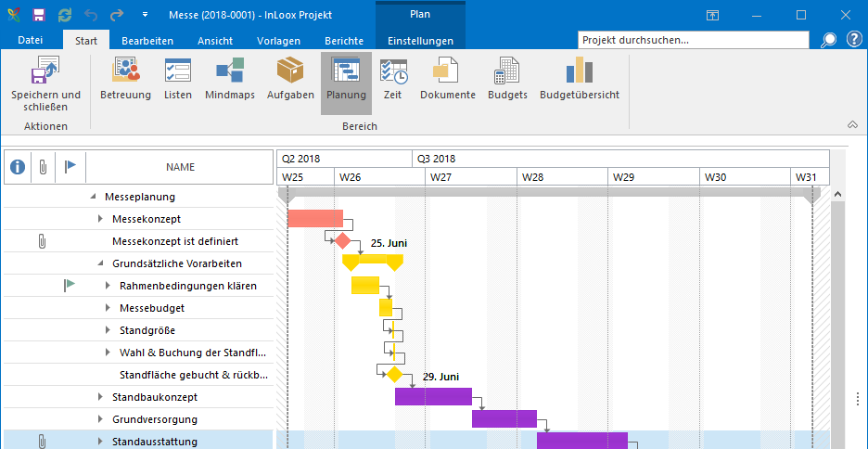Select the purple Standausstattung Gantt bar

582,441
